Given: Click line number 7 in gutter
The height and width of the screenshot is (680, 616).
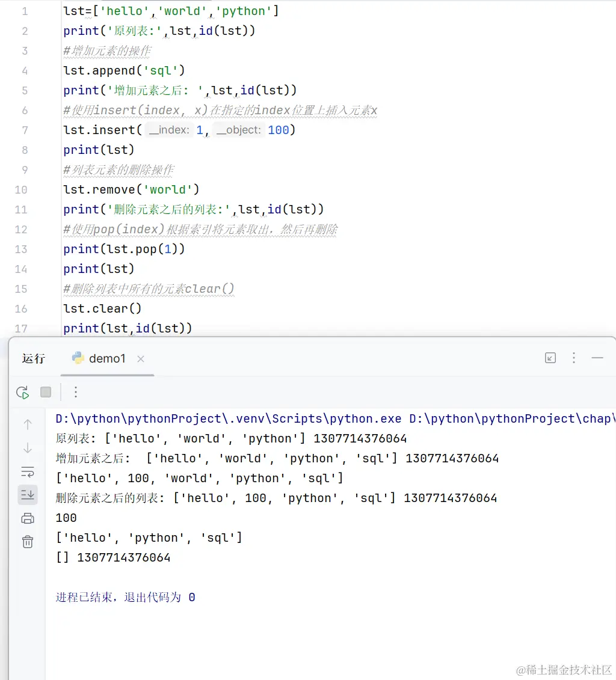Looking at the screenshot, I should click(25, 130).
